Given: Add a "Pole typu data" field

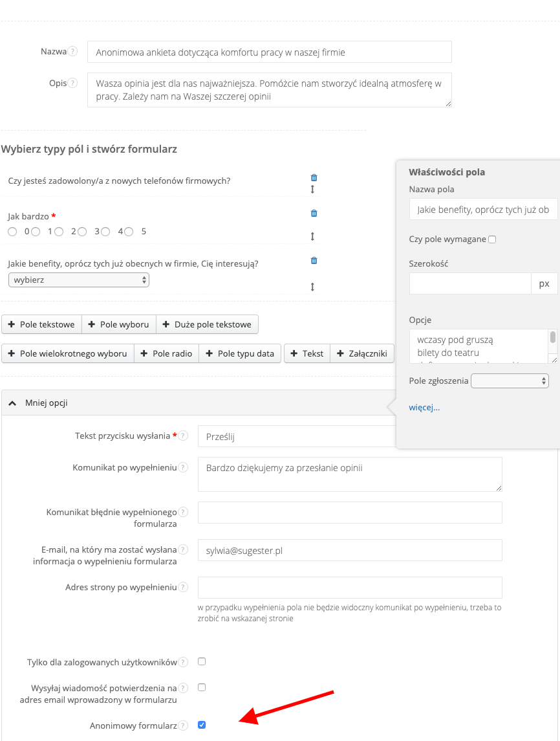Looking at the screenshot, I should 240,353.
